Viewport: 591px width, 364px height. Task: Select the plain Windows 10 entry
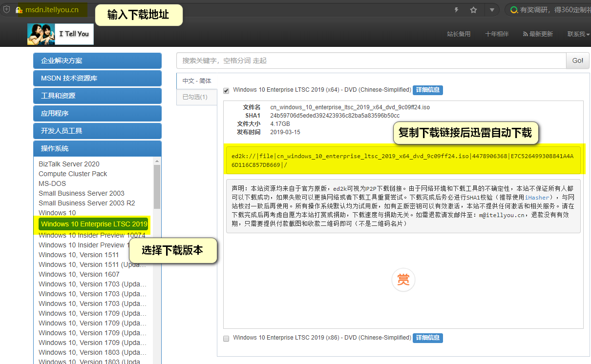(x=57, y=213)
